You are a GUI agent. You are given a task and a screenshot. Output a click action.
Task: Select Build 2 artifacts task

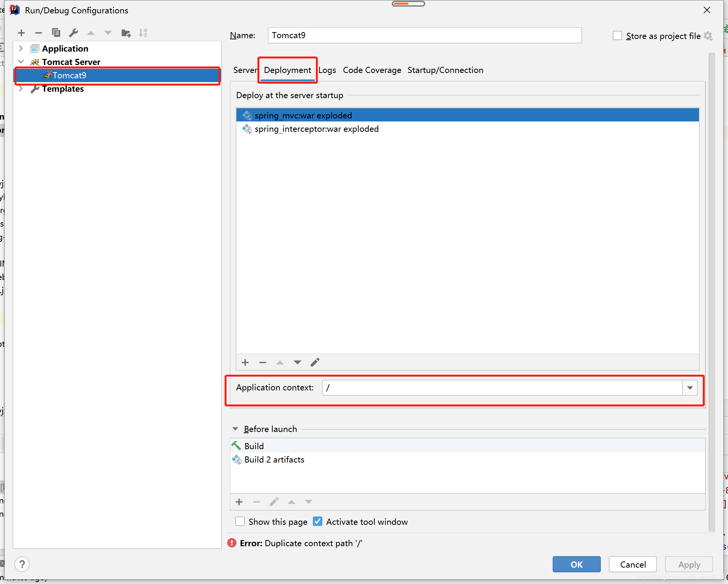click(468, 459)
